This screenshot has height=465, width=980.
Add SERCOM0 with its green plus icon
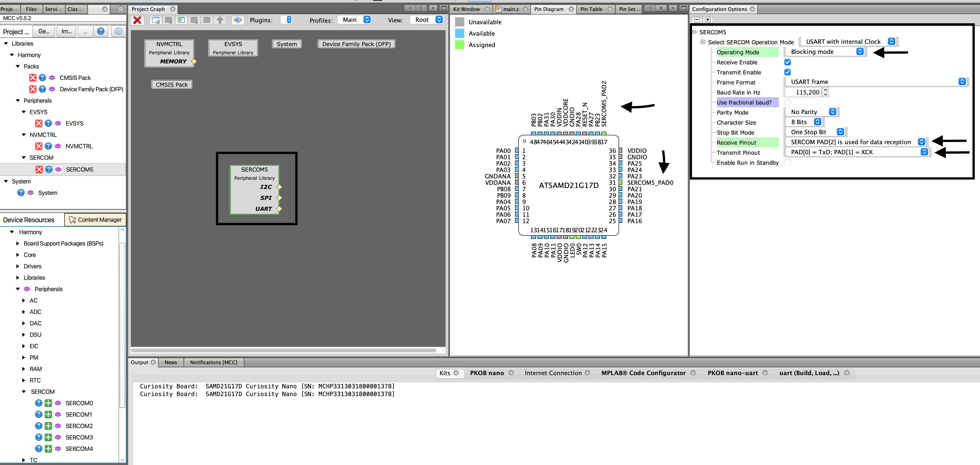tap(48, 403)
